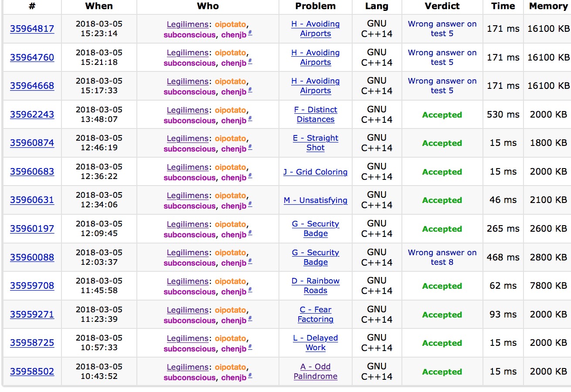Open the D - Rainbow Roads problem

click(315, 286)
